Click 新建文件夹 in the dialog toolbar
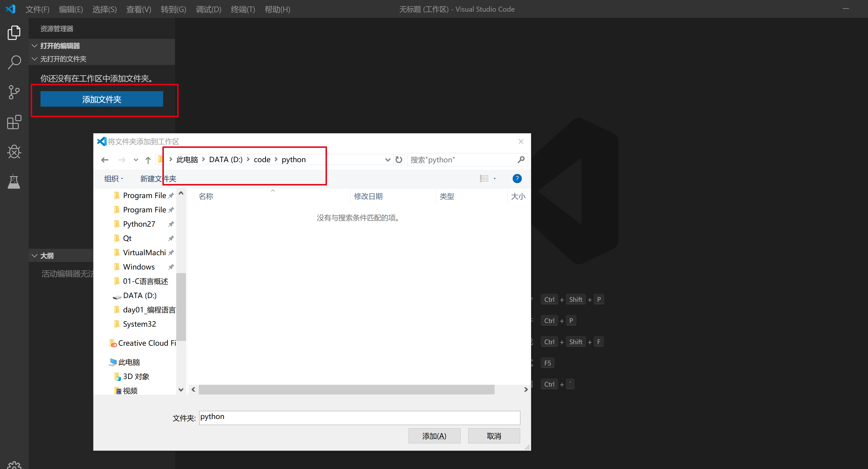This screenshot has height=469, width=868. (x=158, y=179)
